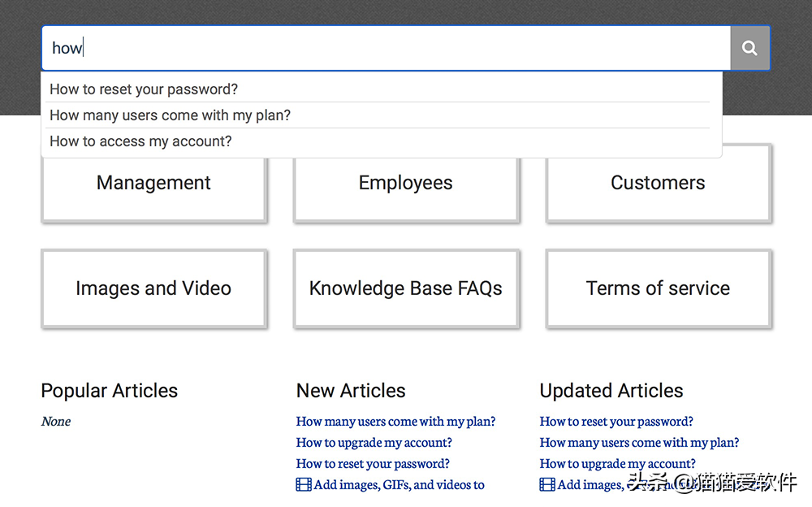812x507 pixels.
Task: Click the magnifying glass search button
Action: coord(749,48)
